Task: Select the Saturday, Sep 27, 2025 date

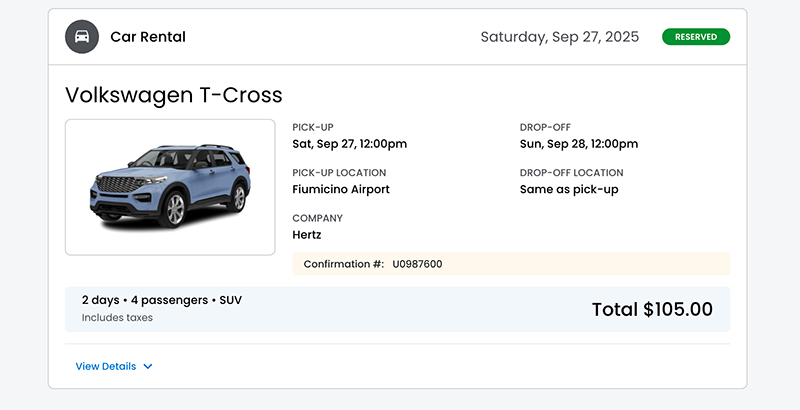Action: point(559,37)
